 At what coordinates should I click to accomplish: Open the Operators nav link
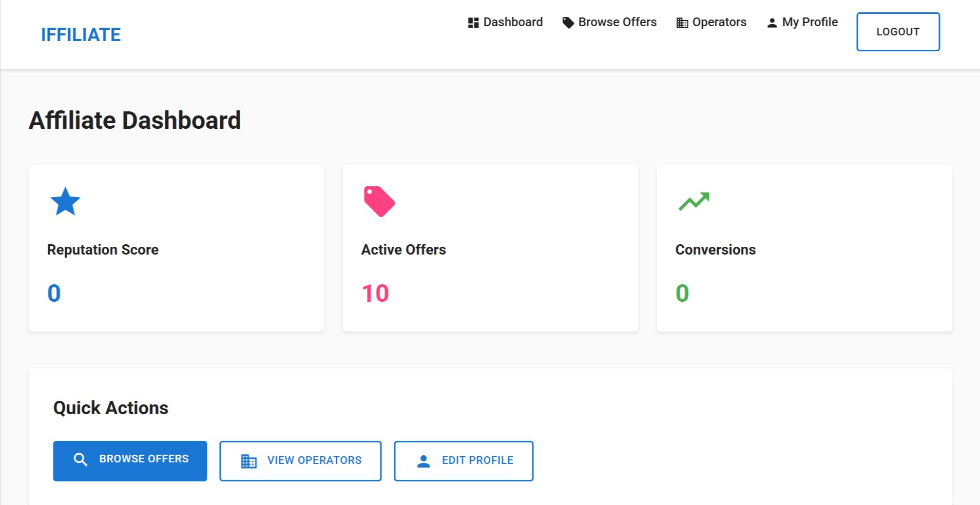point(711,22)
